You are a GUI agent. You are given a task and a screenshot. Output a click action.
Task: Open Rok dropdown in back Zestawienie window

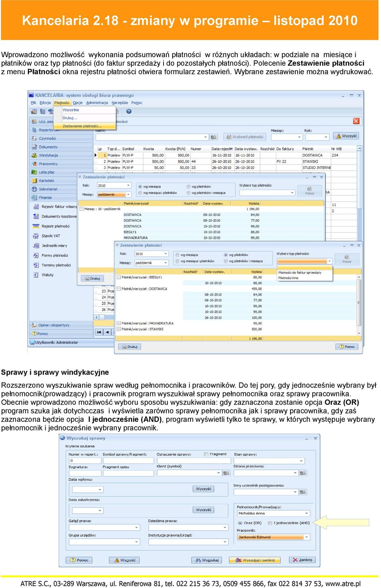128,185
